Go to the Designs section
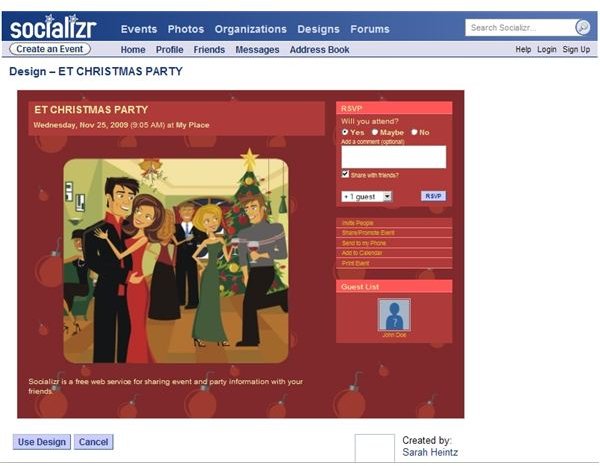 [x=318, y=29]
